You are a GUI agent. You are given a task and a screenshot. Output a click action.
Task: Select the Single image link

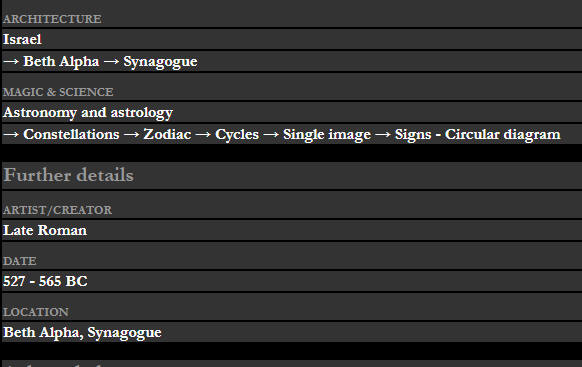click(327, 135)
